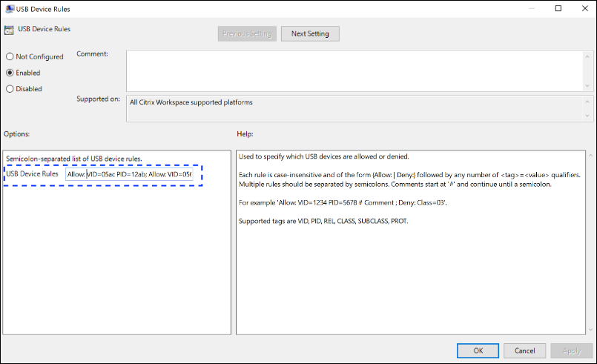597x364 pixels.
Task: Click the USB Device Rules title bar icon
Action: coord(9,9)
